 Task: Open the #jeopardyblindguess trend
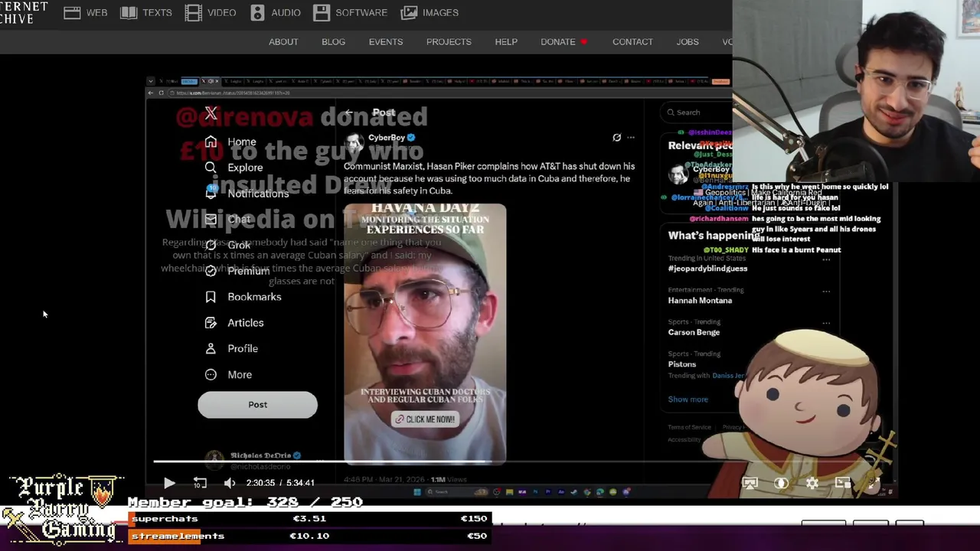click(x=707, y=269)
